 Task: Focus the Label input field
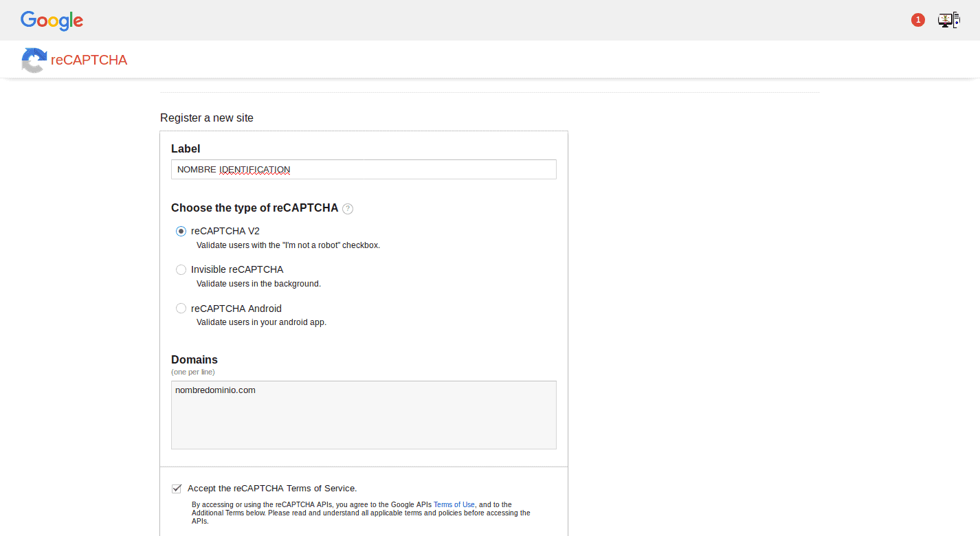pos(364,169)
